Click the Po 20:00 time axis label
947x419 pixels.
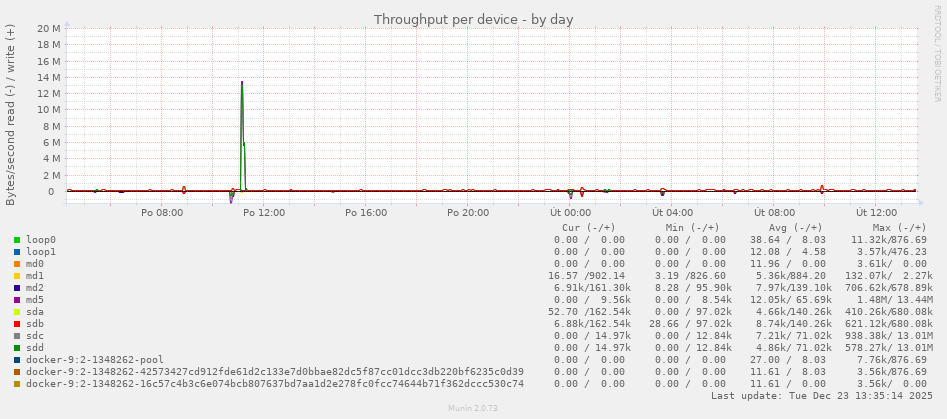click(468, 213)
